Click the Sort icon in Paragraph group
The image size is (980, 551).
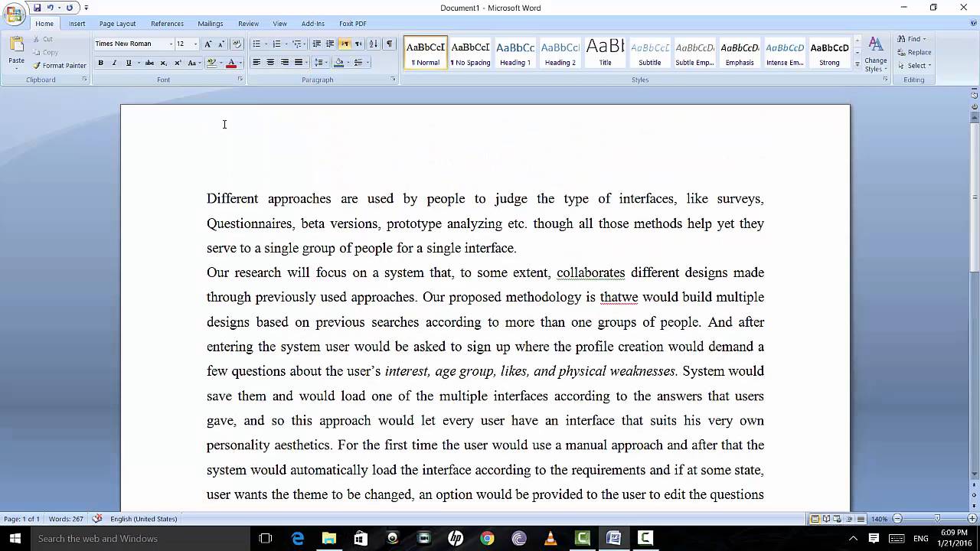pyautogui.click(x=374, y=44)
